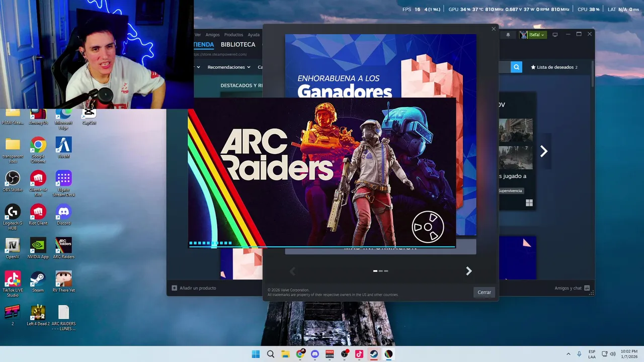Viewport: 644px width, 362px height.
Task: Launch OpenIV from the desktop
Action: point(13,248)
